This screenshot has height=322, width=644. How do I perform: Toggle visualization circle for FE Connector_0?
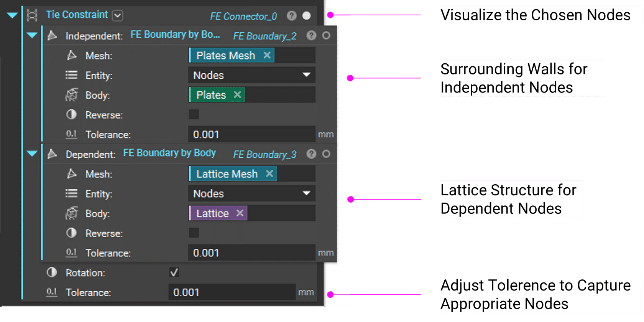pos(307,16)
